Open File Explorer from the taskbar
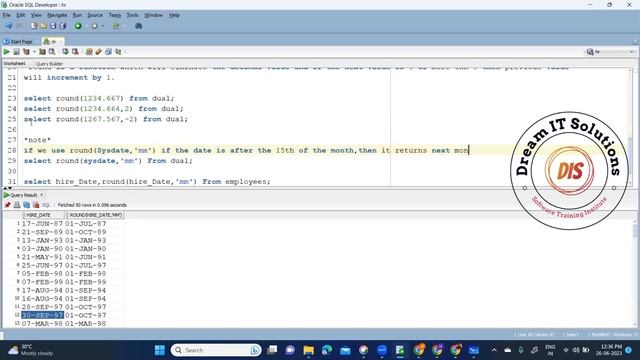Screen dimensions: 640x360 [309, 350]
